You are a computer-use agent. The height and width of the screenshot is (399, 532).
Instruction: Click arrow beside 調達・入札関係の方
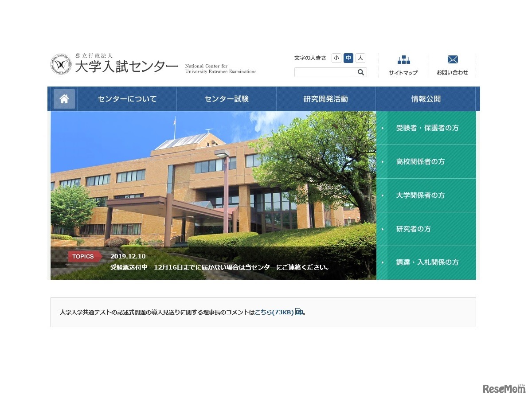pos(383,262)
